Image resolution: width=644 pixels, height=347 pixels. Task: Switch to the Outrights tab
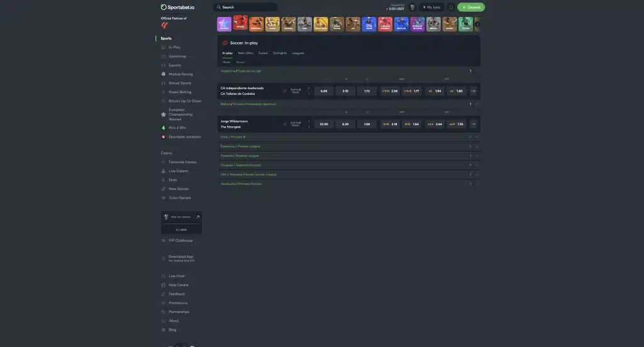pos(280,53)
